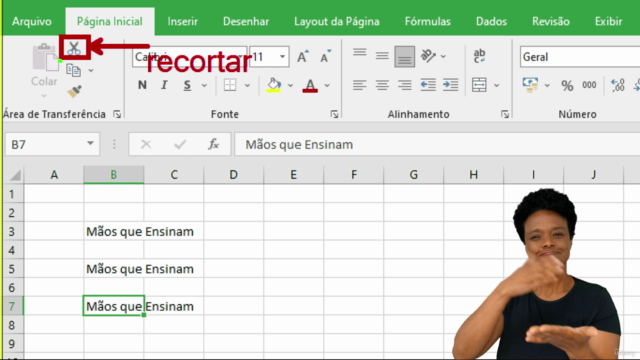Click the insert function fx icon
The width and height of the screenshot is (640, 360).
[x=213, y=144]
